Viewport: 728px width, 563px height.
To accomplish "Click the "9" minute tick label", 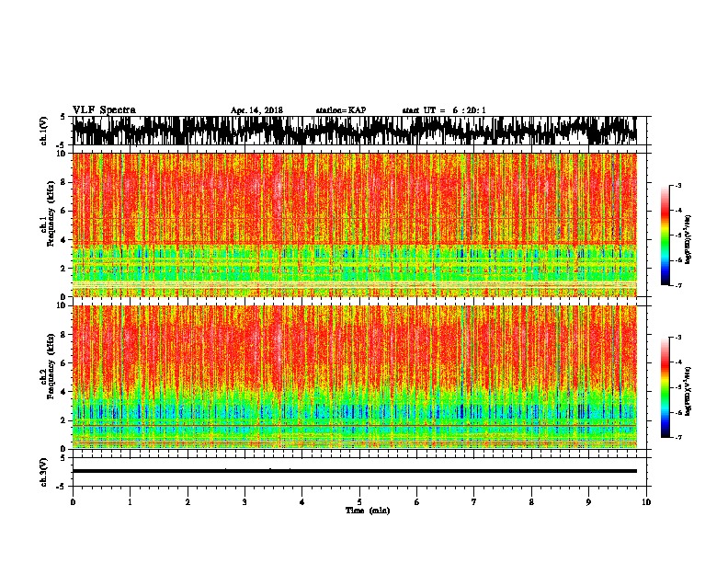I will (588, 501).
